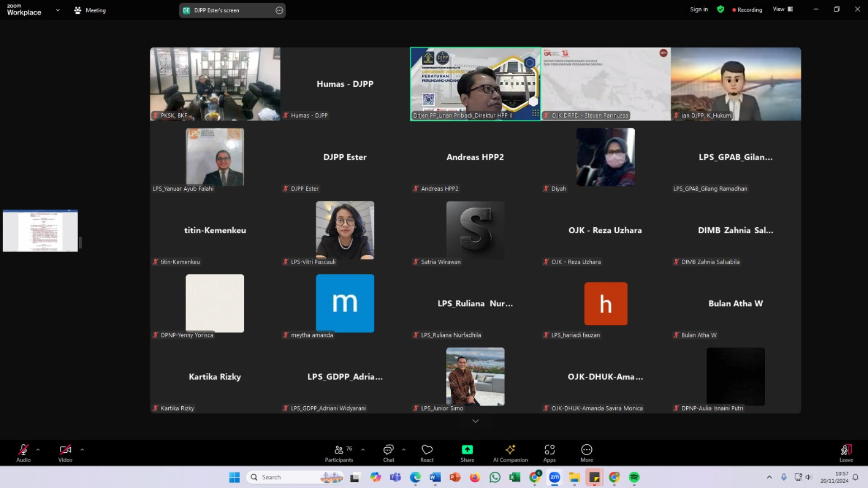
Task: Open the Participants panel
Action: pyautogui.click(x=339, y=453)
